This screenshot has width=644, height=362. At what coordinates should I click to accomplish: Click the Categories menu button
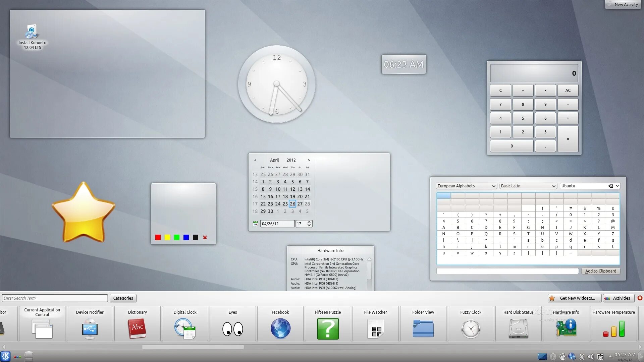point(123,298)
